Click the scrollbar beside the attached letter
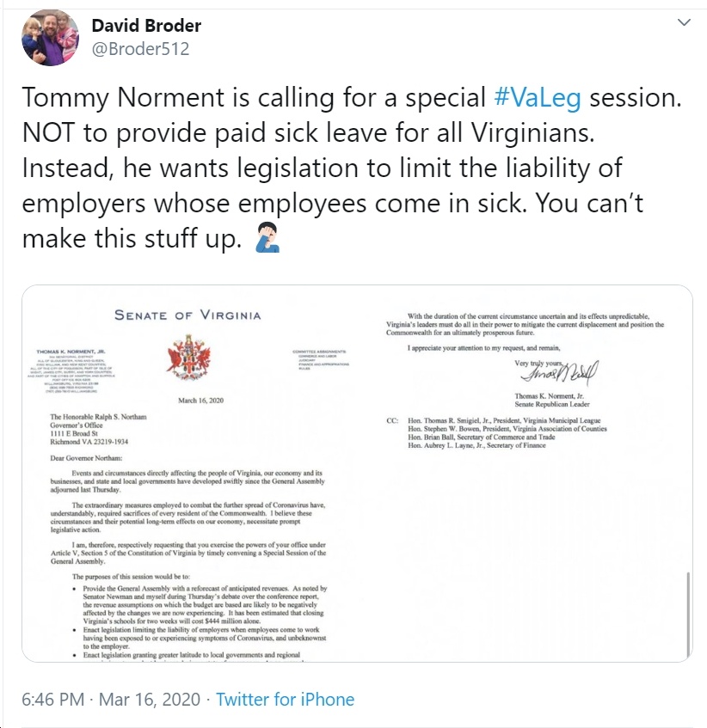Viewport: 707px width, 728px height. click(688, 614)
